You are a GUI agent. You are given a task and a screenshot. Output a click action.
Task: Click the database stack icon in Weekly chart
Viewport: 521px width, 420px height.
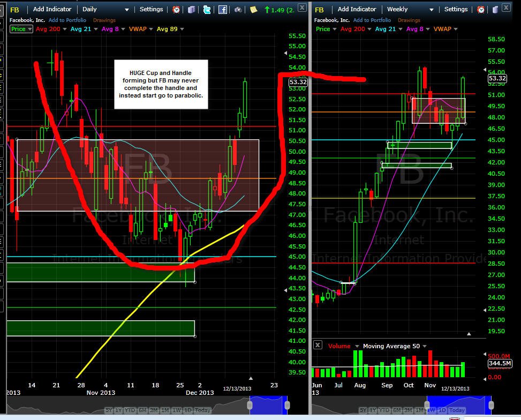[495, 10]
